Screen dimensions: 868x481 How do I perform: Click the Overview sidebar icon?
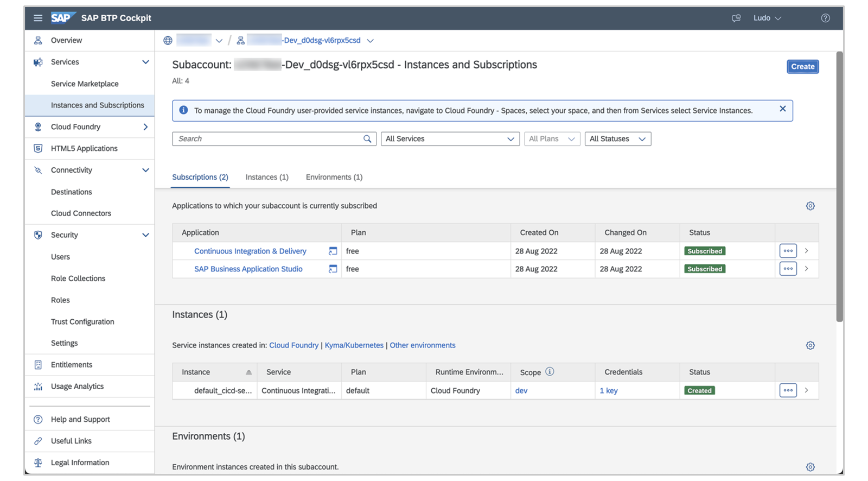[x=38, y=40]
